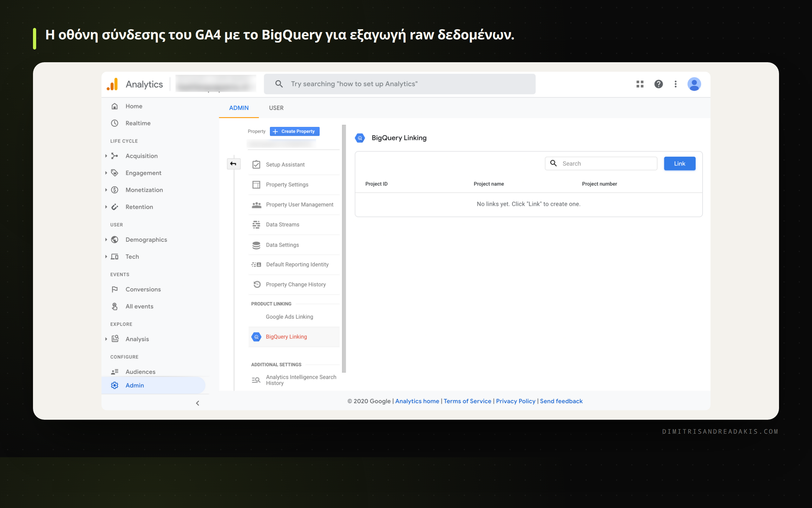Click the Default Reporting Identity icon

coord(256,265)
